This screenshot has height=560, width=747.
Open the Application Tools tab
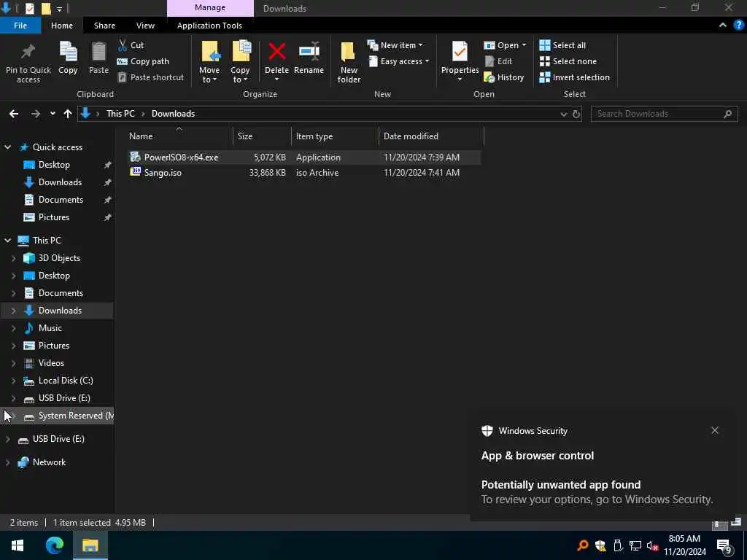[209, 26]
